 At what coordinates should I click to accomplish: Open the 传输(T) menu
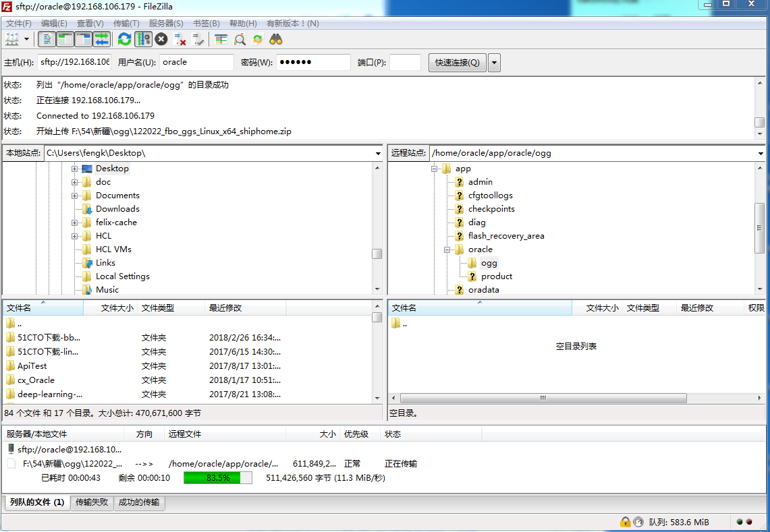pyautogui.click(x=126, y=23)
